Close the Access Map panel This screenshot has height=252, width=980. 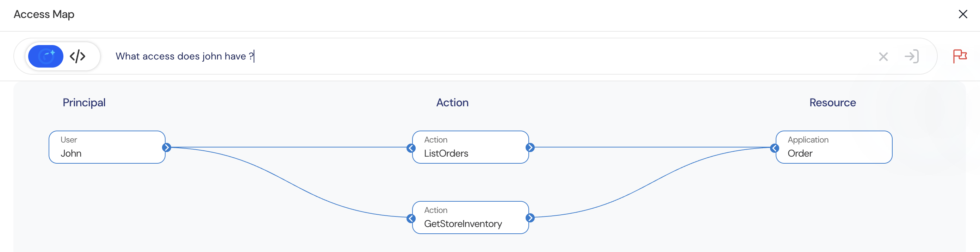click(x=962, y=14)
